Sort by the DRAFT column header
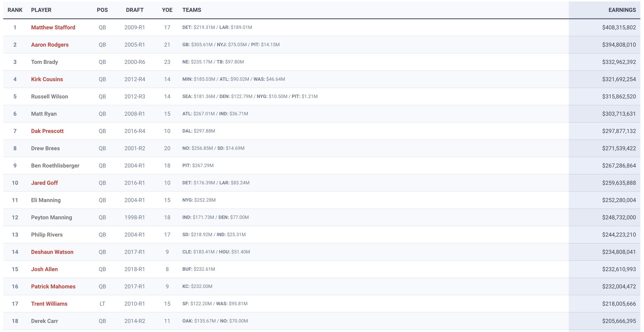The image size is (644, 332). [135, 10]
